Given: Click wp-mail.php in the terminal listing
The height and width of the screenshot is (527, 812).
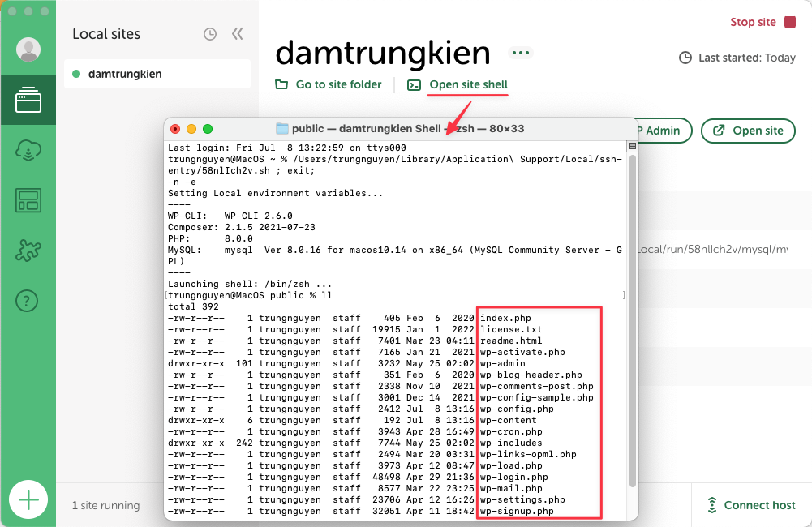Looking at the screenshot, I should (x=511, y=489).
